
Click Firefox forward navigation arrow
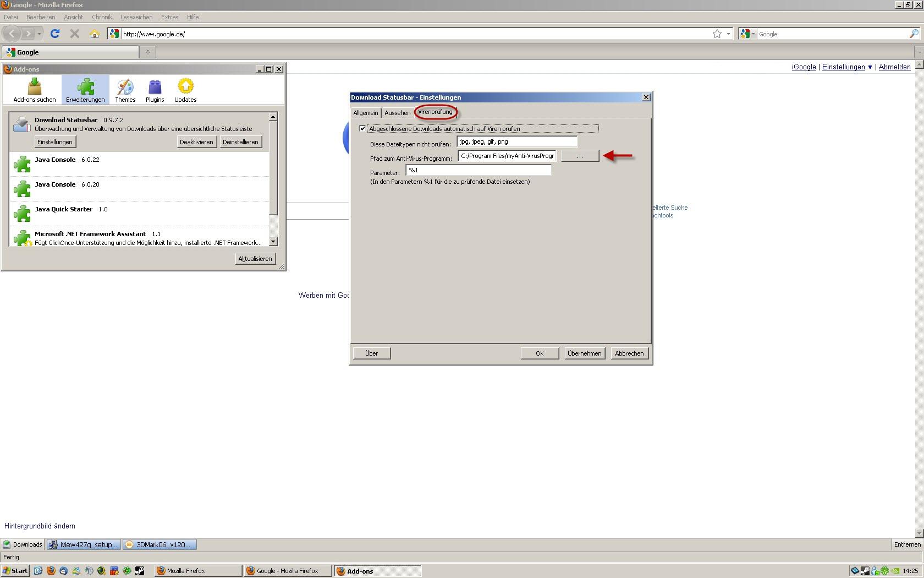pos(28,34)
